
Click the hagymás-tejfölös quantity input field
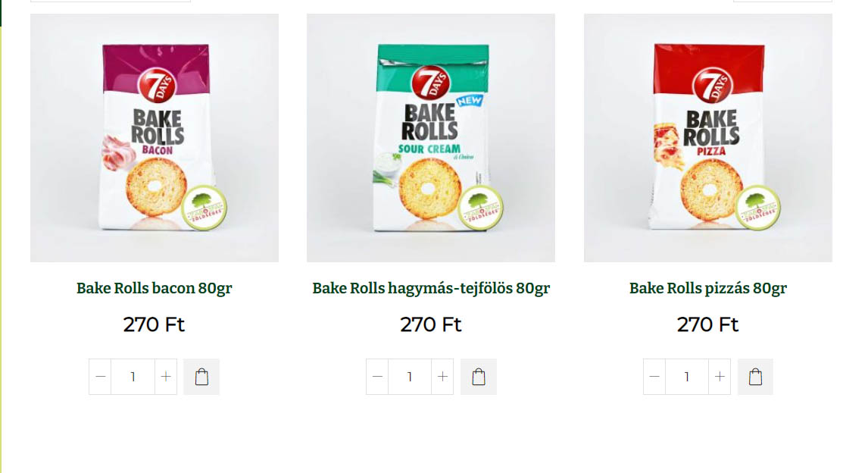point(410,377)
